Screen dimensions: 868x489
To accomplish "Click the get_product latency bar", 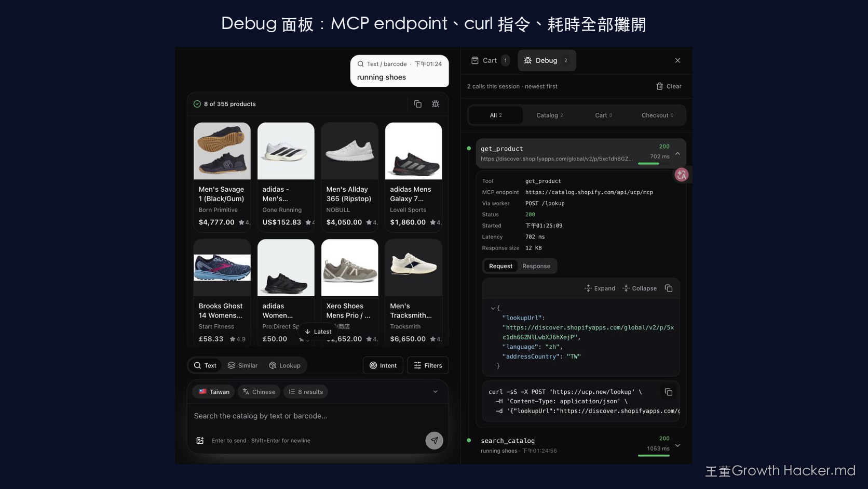I will (x=654, y=164).
